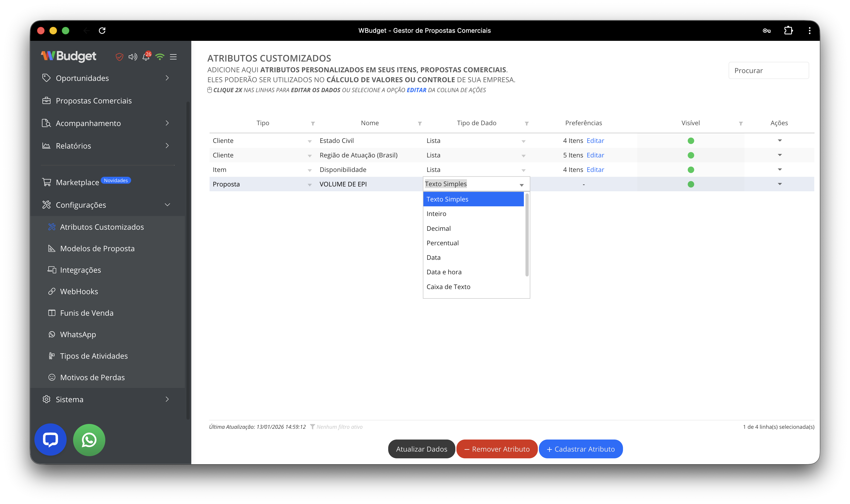Screen dimensions: 850x504
Task: Click the red shield icon in header
Action: [x=119, y=57]
